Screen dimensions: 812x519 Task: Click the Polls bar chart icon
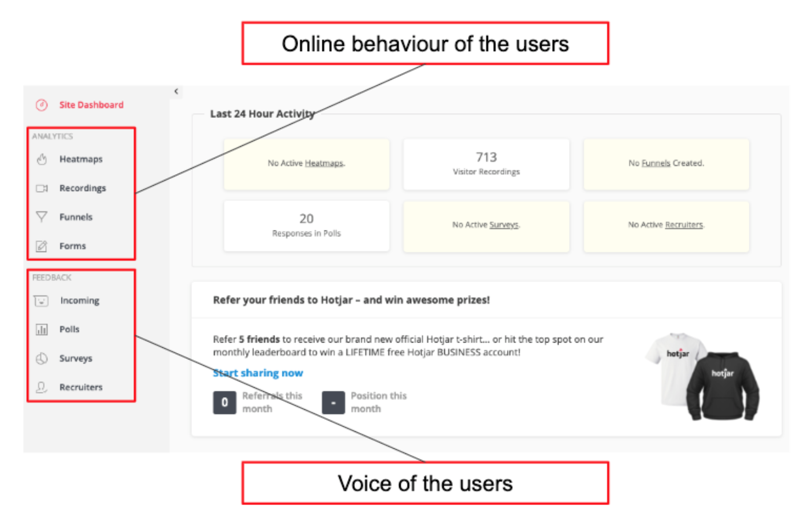[42, 330]
